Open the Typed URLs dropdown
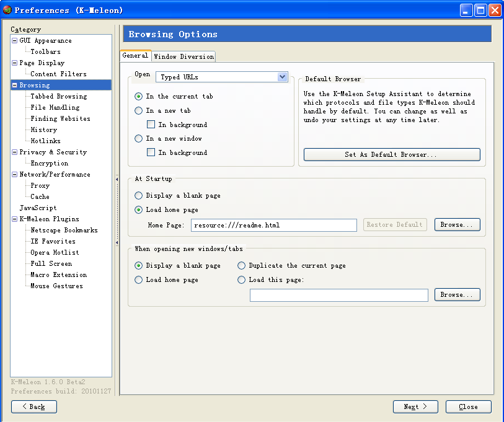The image size is (504, 422). [x=283, y=77]
